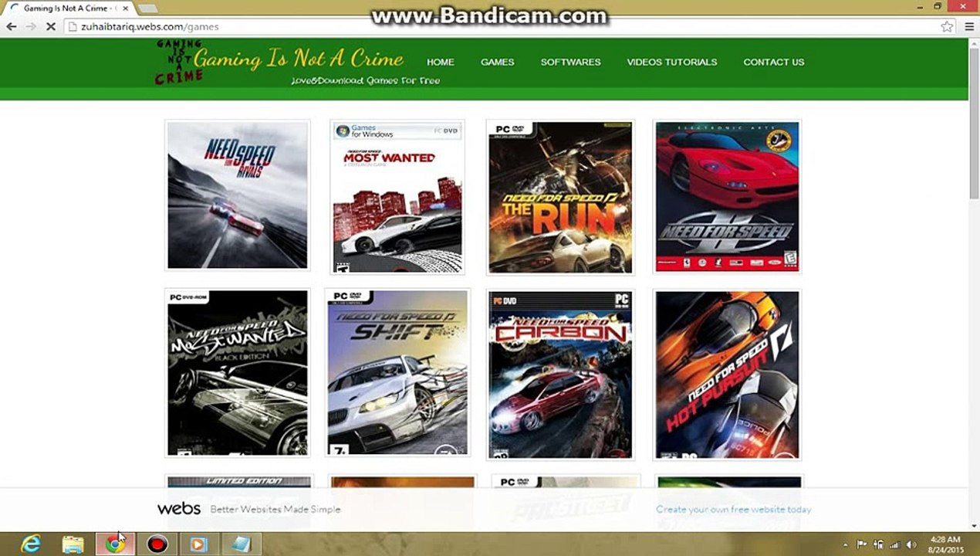This screenshot has width=980, height=556.
Task: Open Internet Explorer from the taskbar
Action: coord(31,544)
